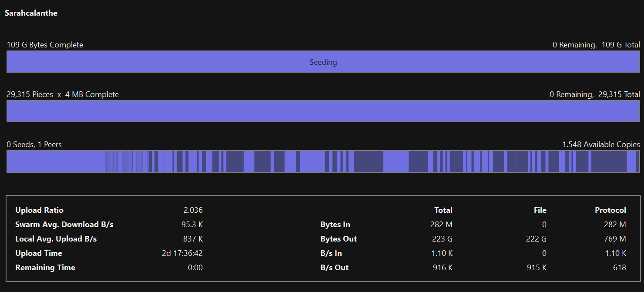Select the remaining time value 0:00

coord(195,268)
